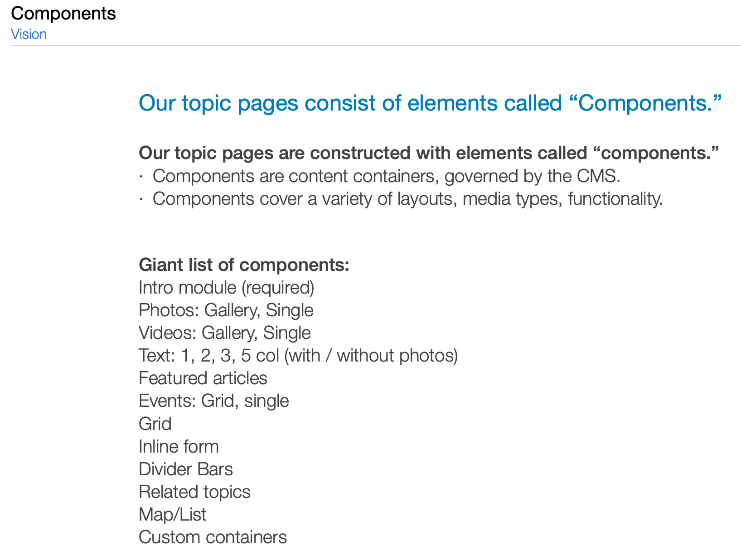Click the 'Events: Grid, single' item
This screenshot has width=741, height=560.
213,401
